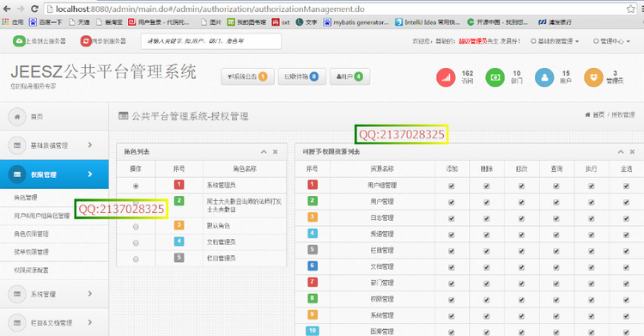This screenshot has height=336, width=644.
Task: Close the 角色列表 panel with its X
Action: coord(275,152)
